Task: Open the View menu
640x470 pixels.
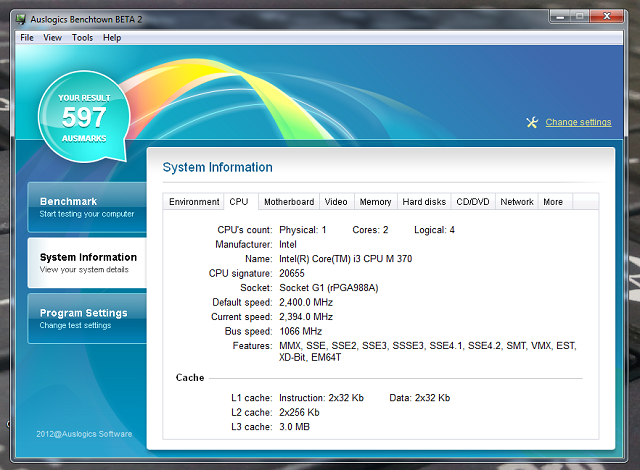Action: click(52, 38)
